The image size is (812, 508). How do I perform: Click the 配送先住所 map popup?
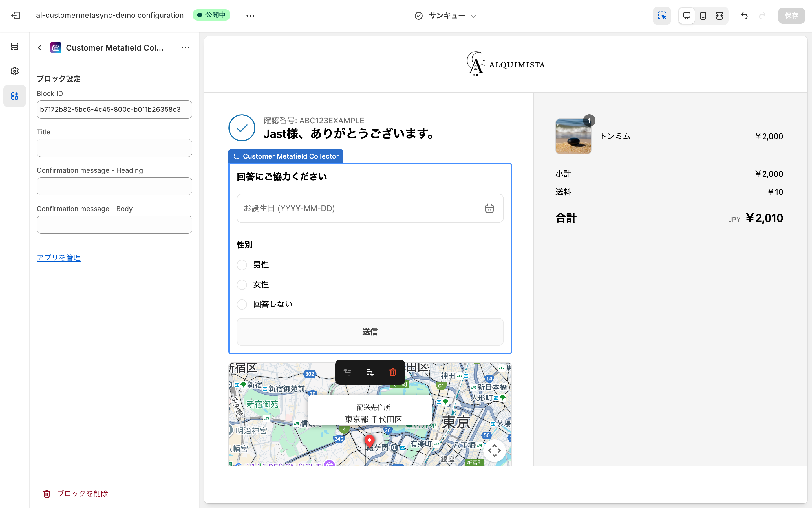tap(370, 410)
